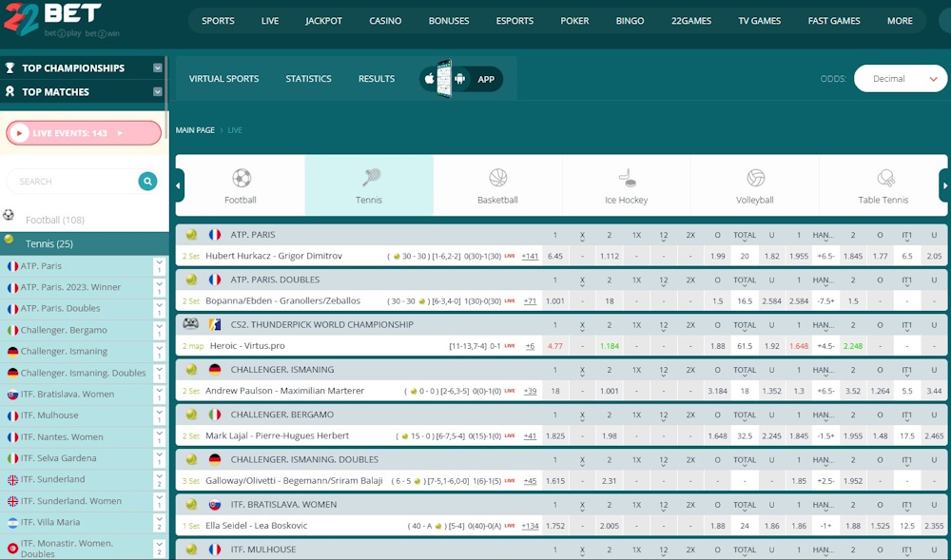Click the football icon in sidebar list
Screen dimensions: 951x560
coord(9,215)
